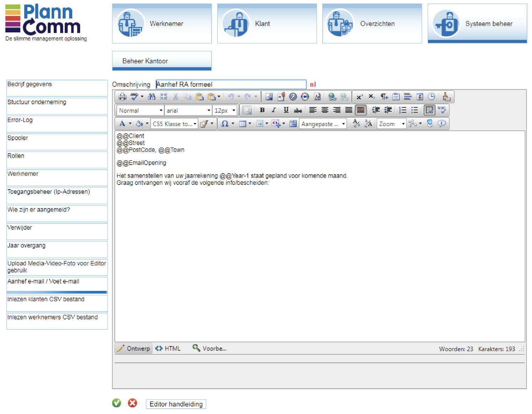The width and height of the screenshot is (532, 414).
Task: Open Jaar overgang in the sidebar
Action: [57, 249]
